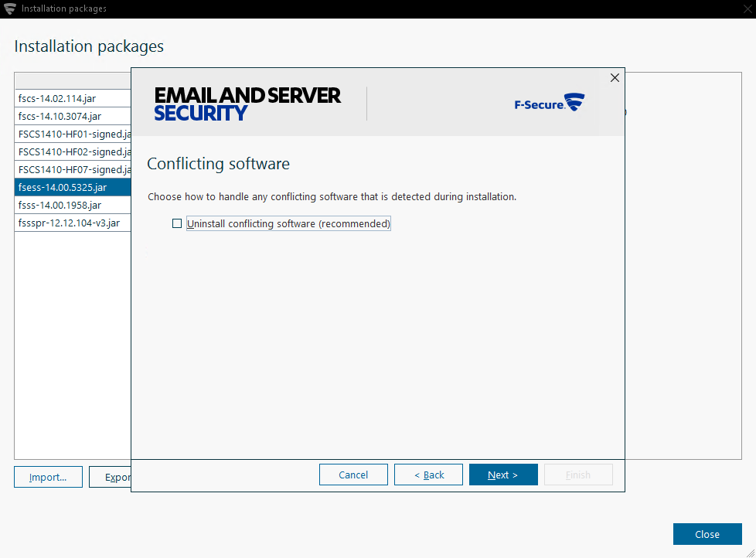Go Back to previous wizard step
Screen dimensions: 756x558
point(428,475)
